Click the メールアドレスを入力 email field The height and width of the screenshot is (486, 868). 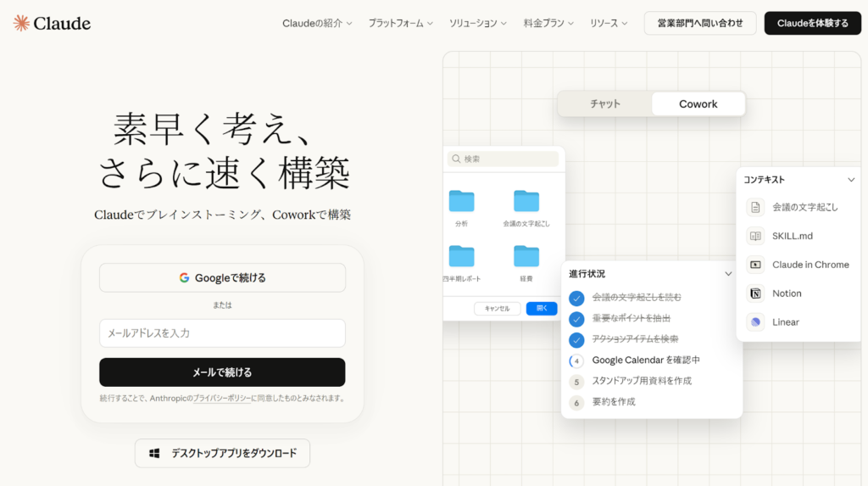coord(222,333)
